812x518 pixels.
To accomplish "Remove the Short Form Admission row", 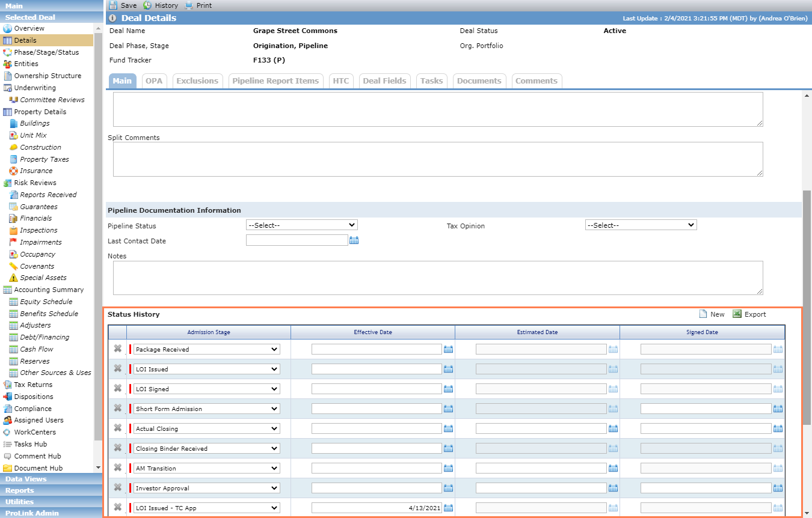I will pos(118,408).
